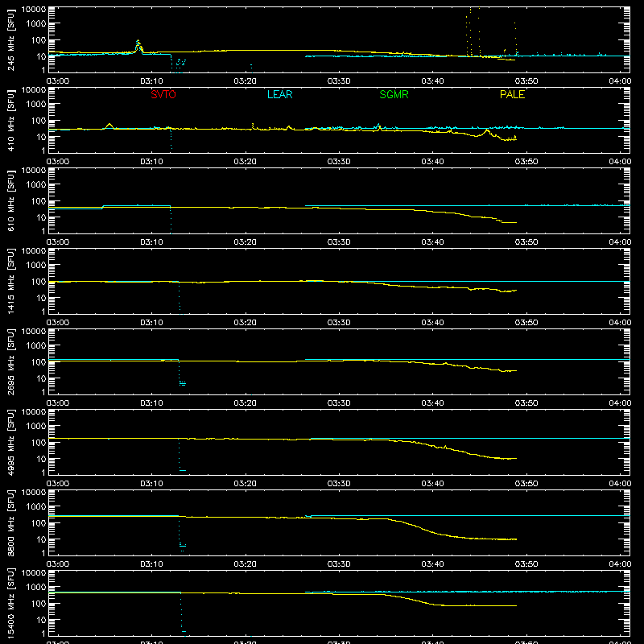Image resolution: width=644 pixels, height=644 pixels.
Task: Click the 1000 y-tick of 4995 MHz plot
Action: tap(36, 427)
